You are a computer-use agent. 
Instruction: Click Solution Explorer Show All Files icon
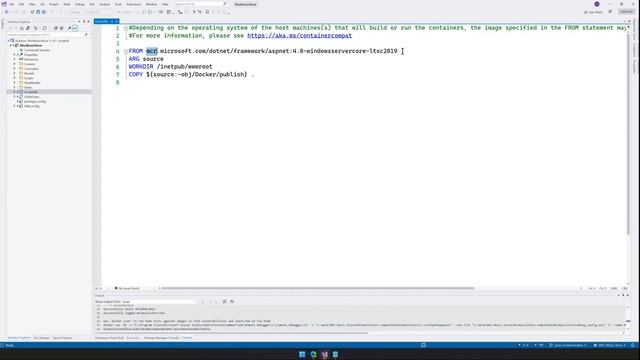point(61,28)
